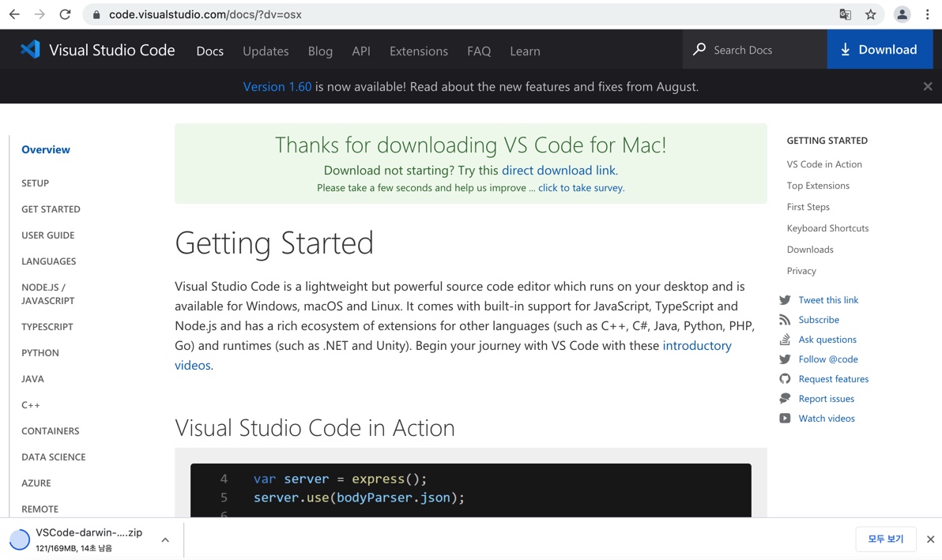The height and width of the screenshot is (560, 942).
Task: Open the Learn nav item
Action: tap(525, 51)
